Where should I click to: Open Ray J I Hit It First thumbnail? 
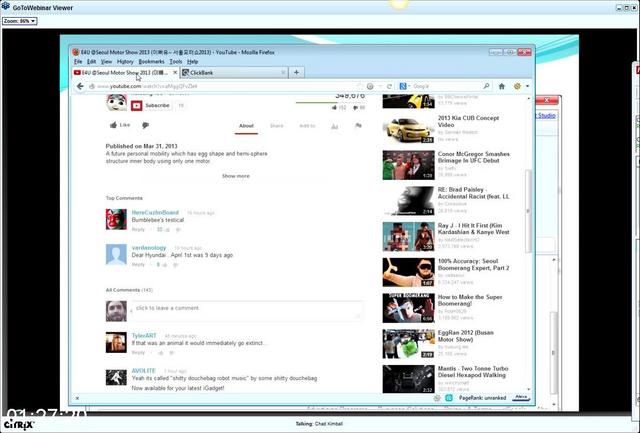tap(409, 237)
